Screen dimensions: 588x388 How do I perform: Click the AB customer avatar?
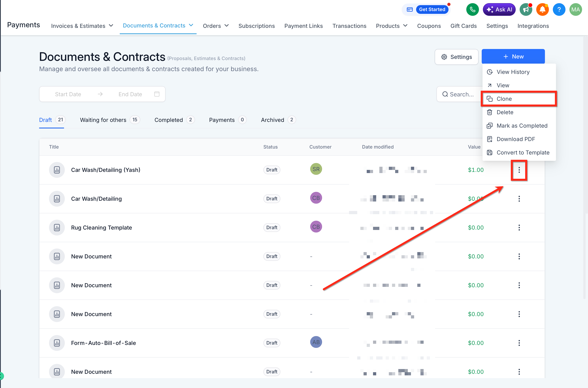tap(316, 342)
